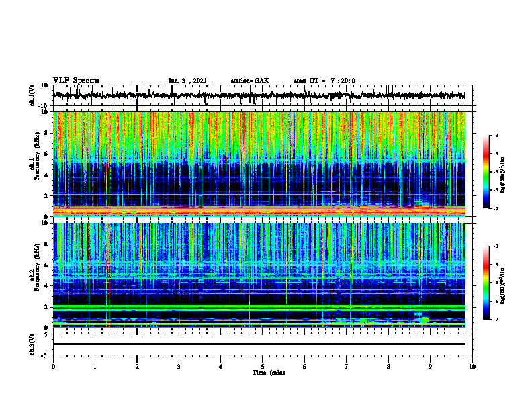Click the "6" kHz tick on ch.2 spectrogram
The width and height of the screenshot is (532, 411).
pyautogui.click(x=47, y=265)
